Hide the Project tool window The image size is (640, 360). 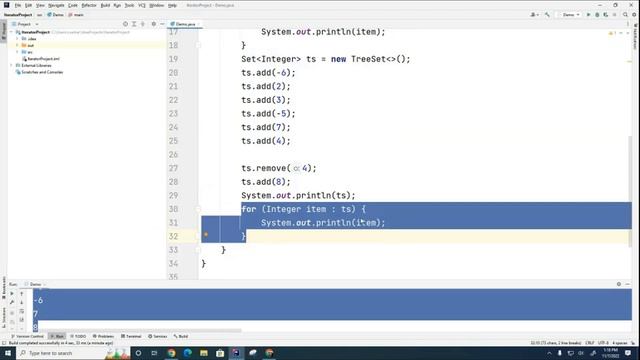(162, 24)
